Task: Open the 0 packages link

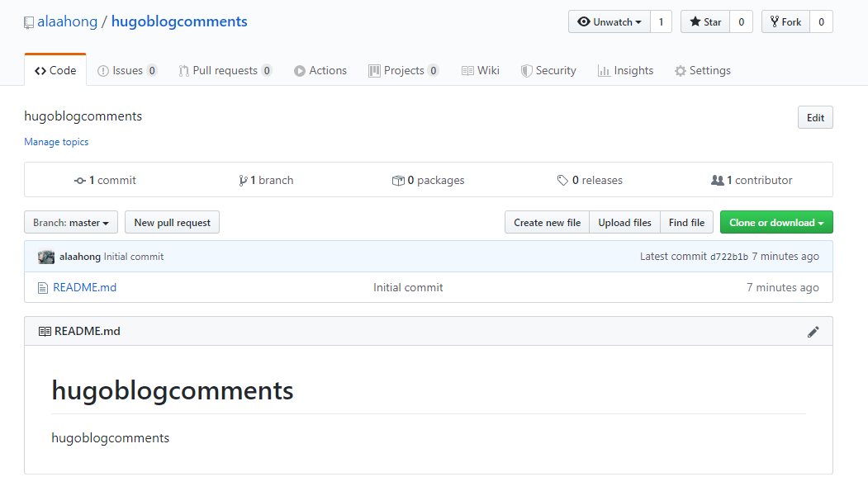Action: click(x=429, y=180)
